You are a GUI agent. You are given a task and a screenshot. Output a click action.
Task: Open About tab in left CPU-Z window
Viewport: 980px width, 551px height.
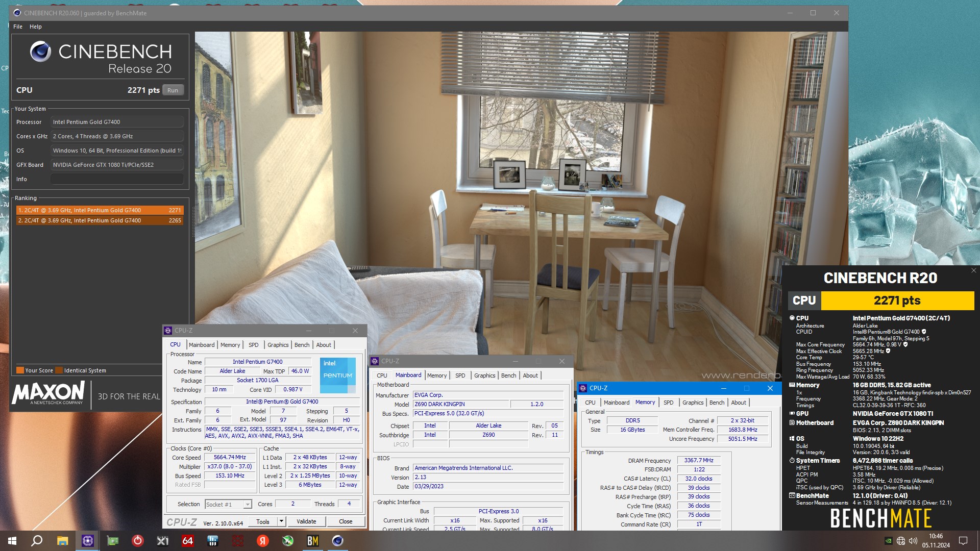point(324,345)
